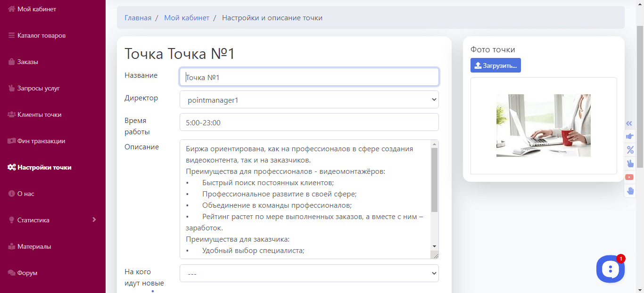The width and height of the screenshot is (644, 293).
Task: Open the Директор dropdown
Action: point(309,100)
